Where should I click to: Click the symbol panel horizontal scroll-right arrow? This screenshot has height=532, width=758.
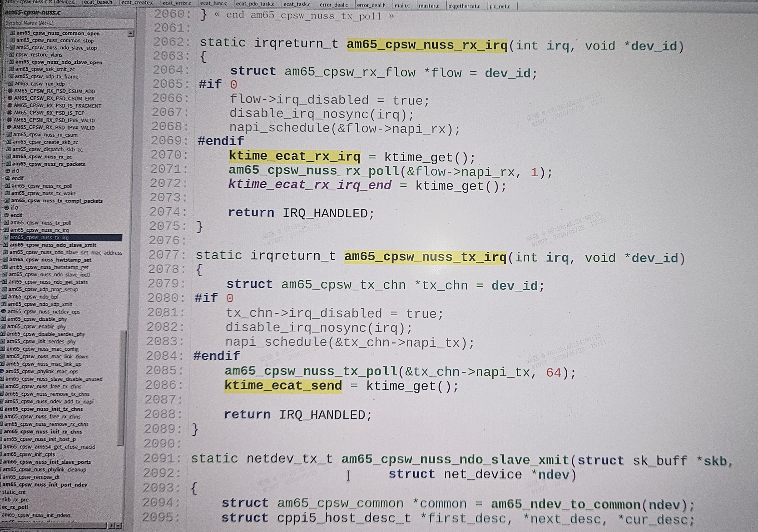[112, 525]
